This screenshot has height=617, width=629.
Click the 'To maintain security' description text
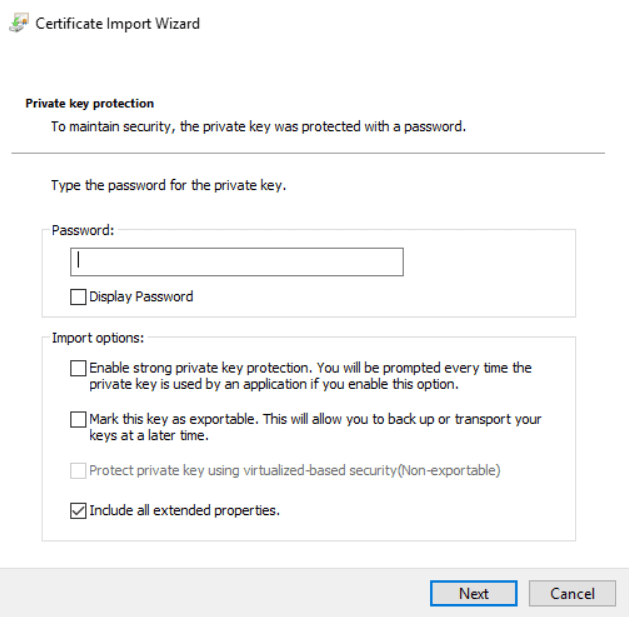click(258, 127)
